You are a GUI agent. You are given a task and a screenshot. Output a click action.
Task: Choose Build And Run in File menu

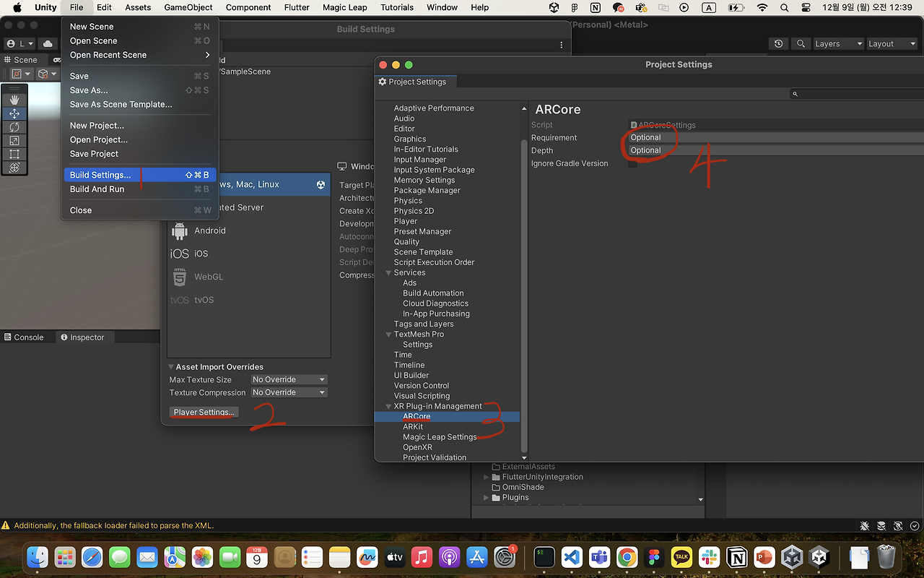[x=139, y=189]
